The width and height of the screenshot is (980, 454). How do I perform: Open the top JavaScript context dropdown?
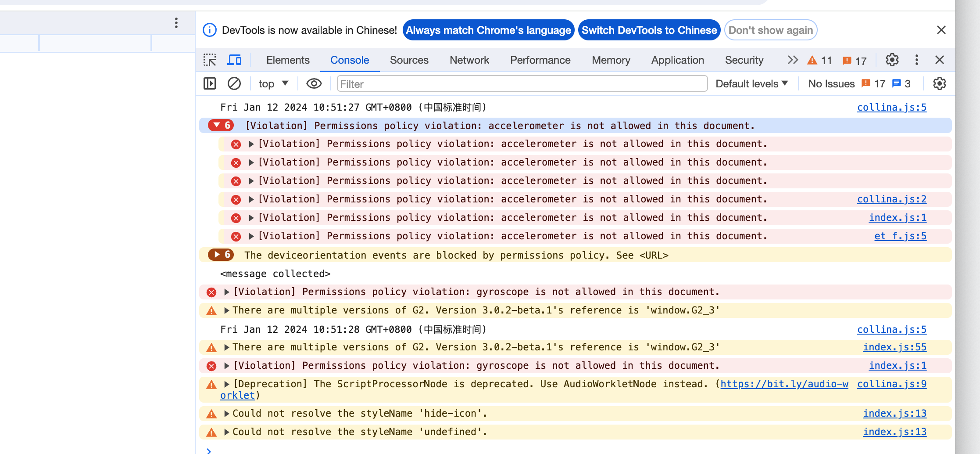273,83
